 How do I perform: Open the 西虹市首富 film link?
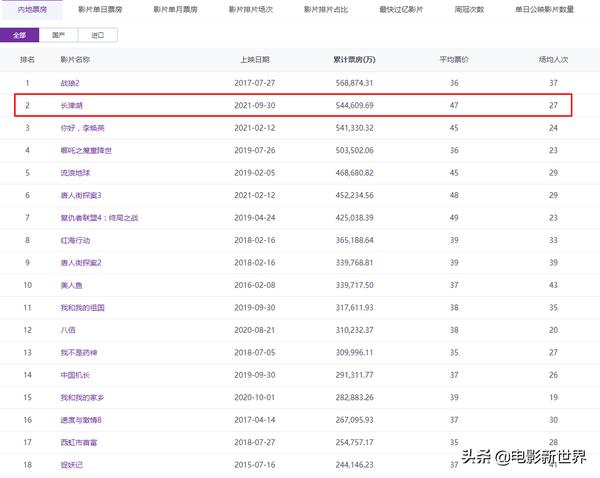(79, 443)
